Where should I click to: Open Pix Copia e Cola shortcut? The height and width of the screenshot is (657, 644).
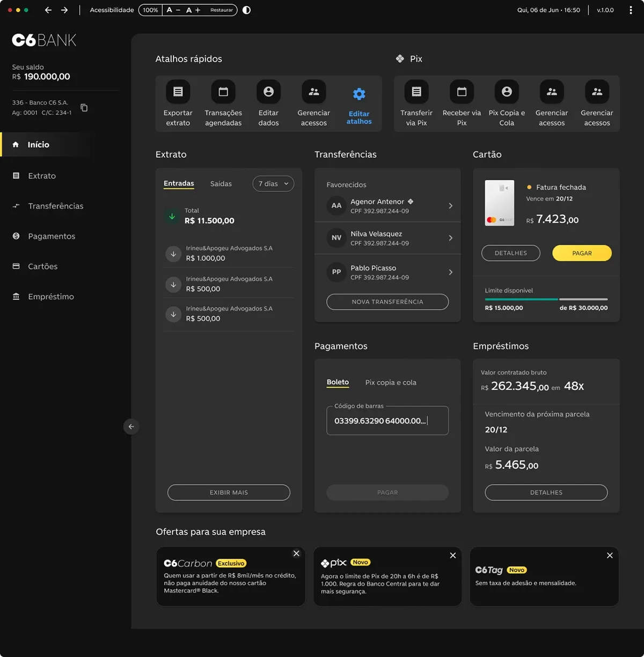click(507, 104)
